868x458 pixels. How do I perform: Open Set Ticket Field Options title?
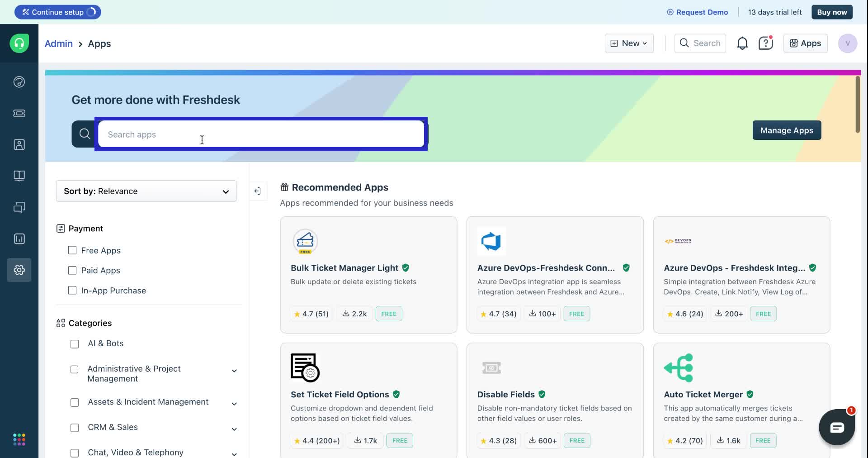pos(340,394)
